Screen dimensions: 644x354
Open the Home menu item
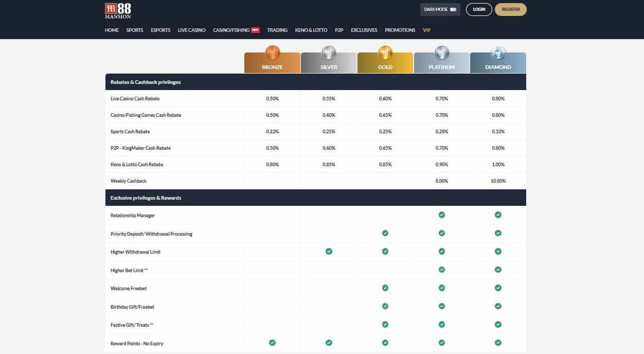[112, 30]
